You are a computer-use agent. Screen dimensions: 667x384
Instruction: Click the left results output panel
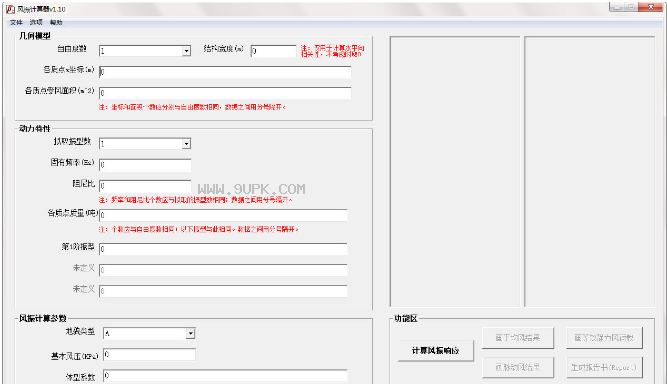(x=455, y=171)
